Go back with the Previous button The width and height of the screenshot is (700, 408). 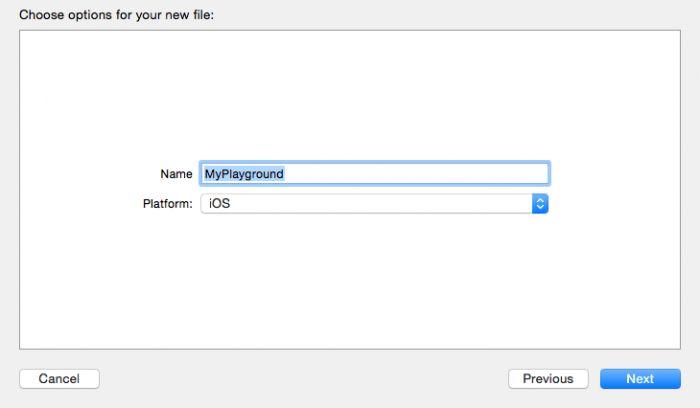click(x=548, y=379)
